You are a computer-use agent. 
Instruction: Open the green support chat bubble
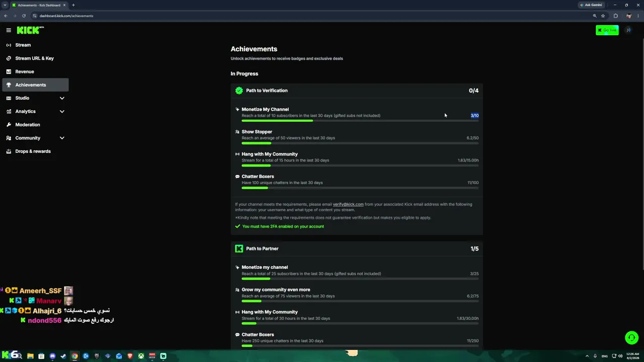(x=631, y=338)
